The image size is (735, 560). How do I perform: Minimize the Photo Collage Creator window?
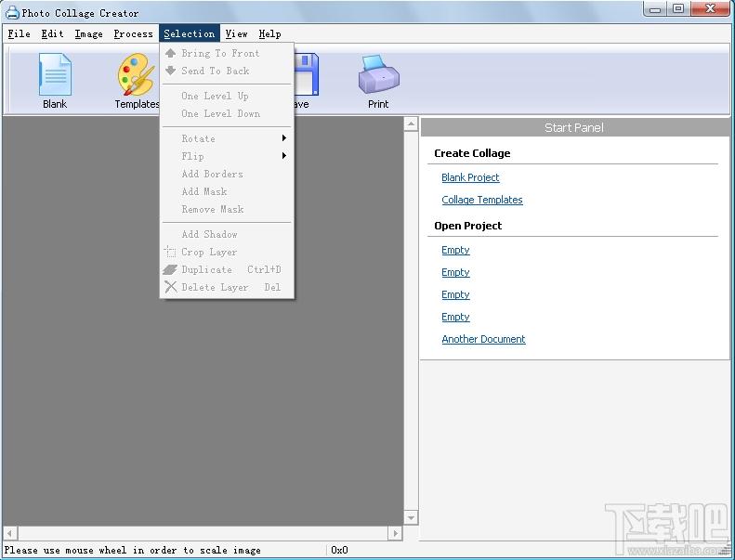[655, 9]
